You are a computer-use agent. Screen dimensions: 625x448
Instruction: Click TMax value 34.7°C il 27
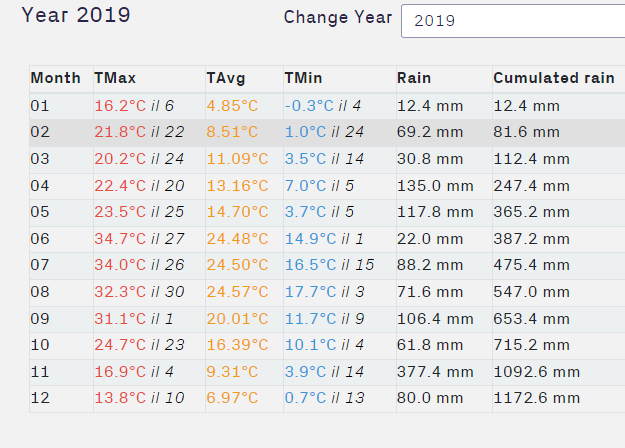point(140,239)
